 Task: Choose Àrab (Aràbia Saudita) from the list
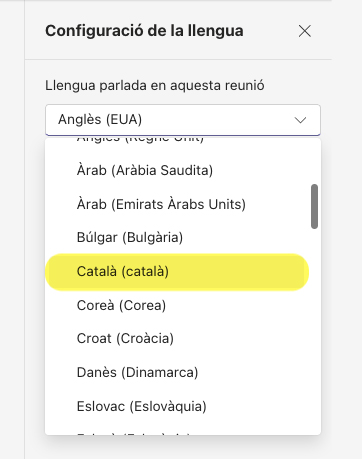click(x=183, y=170)
